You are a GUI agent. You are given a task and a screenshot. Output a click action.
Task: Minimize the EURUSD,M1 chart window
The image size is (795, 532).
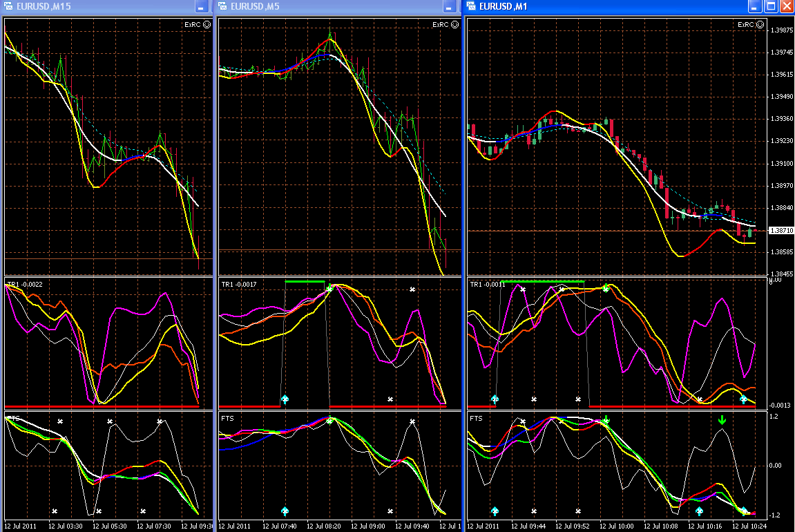coord(754,7)
